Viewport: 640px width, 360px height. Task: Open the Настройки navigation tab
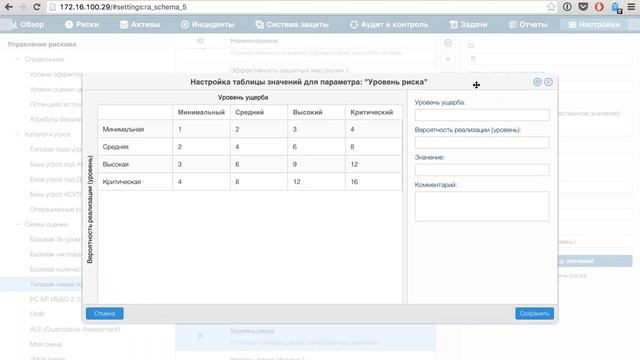tap(594, 24)
